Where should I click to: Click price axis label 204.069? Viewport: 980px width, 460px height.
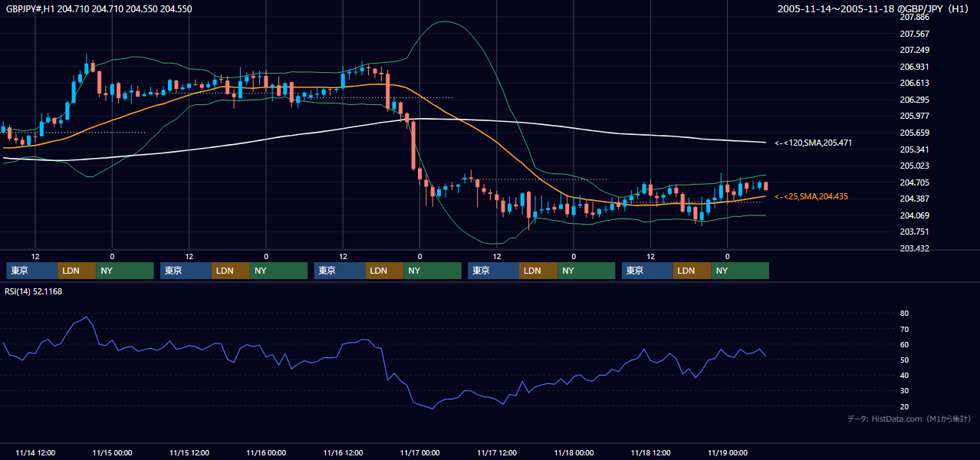(914, 215)
